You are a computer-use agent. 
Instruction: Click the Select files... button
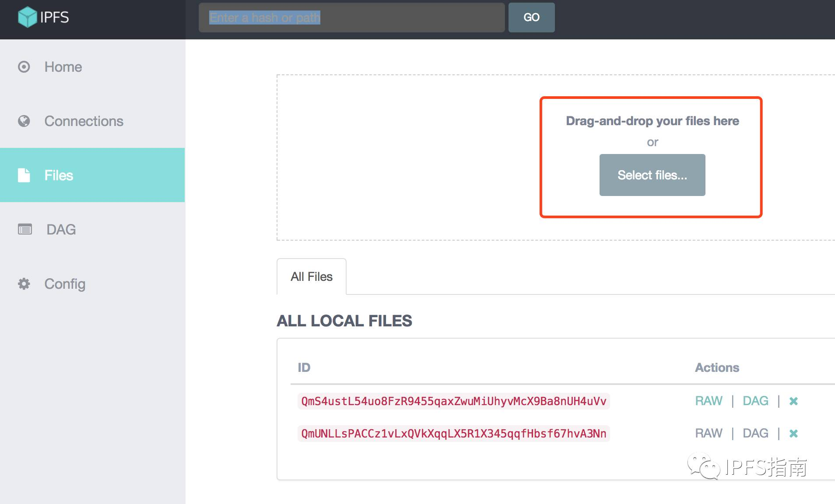tap(652, 175)
